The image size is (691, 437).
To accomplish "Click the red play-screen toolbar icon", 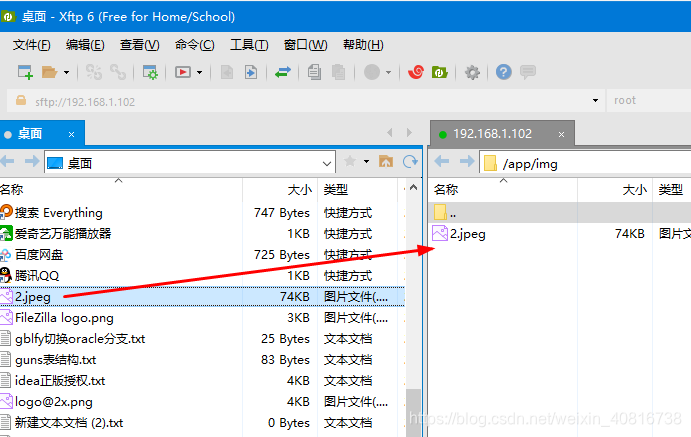I will click(183, 72).
